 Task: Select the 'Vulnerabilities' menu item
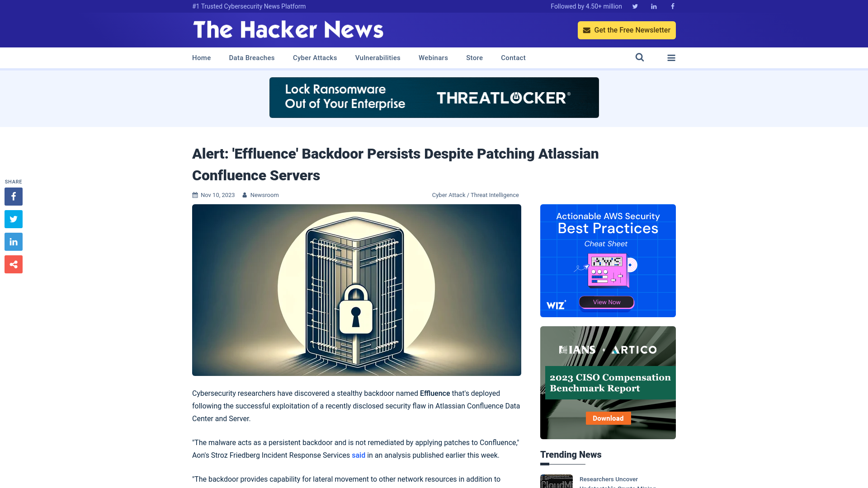coord(378,58)
